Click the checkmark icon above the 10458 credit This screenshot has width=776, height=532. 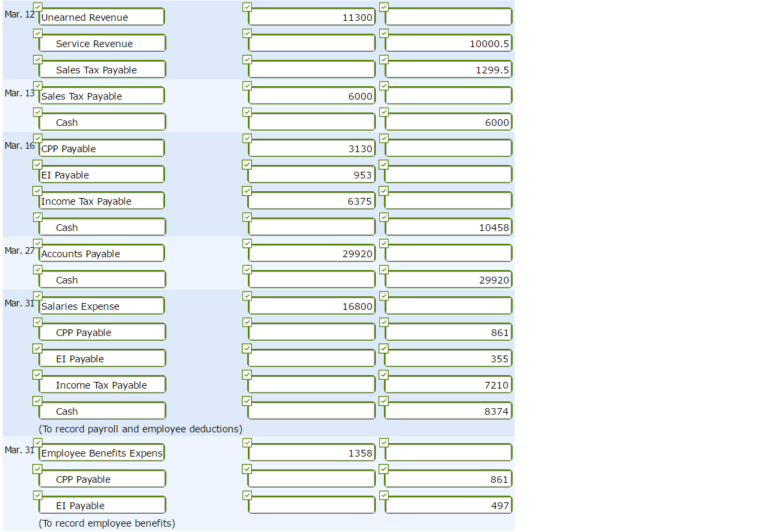[384, 217]
